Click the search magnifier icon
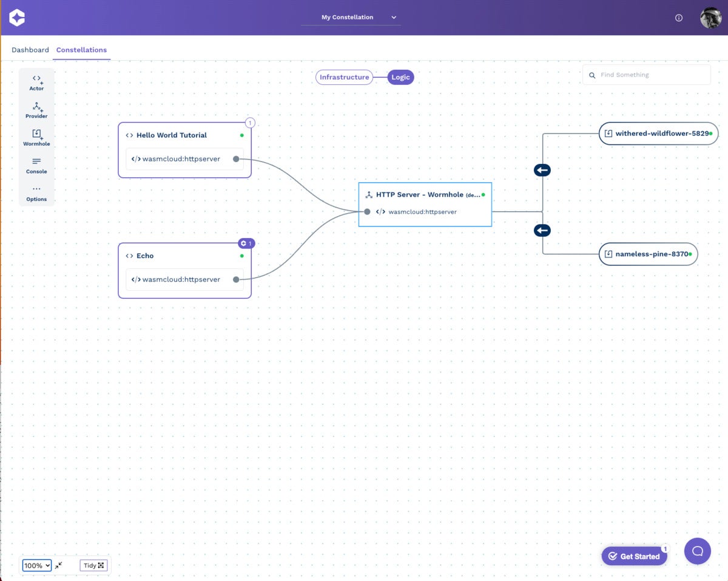The width and height of the screenshot is (728, 581). click(592, 75)
